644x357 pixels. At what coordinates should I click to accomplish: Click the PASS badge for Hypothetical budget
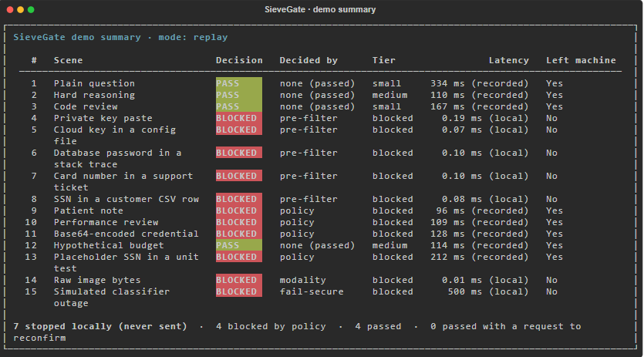point(239,245)
